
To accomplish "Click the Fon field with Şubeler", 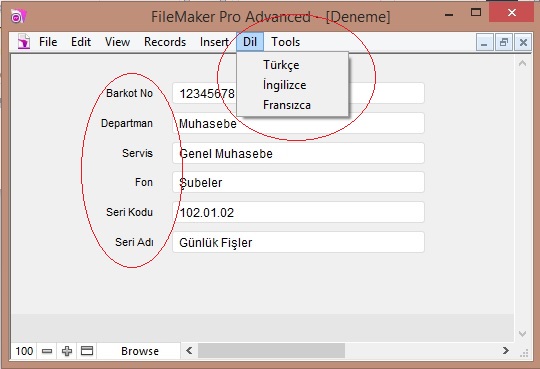I will tap(298, 182).
